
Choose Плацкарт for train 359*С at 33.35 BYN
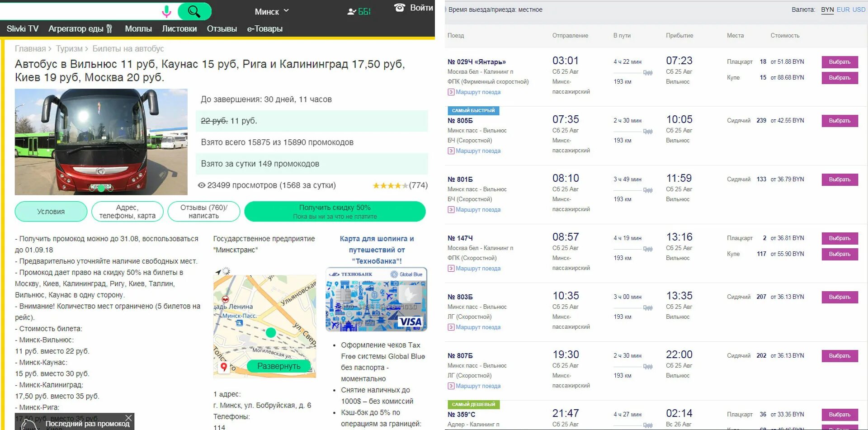click(840, 415)
